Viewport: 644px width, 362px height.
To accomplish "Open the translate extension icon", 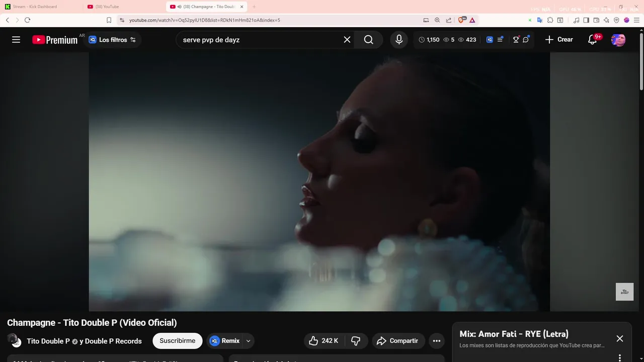I will [x=539, y=20].
